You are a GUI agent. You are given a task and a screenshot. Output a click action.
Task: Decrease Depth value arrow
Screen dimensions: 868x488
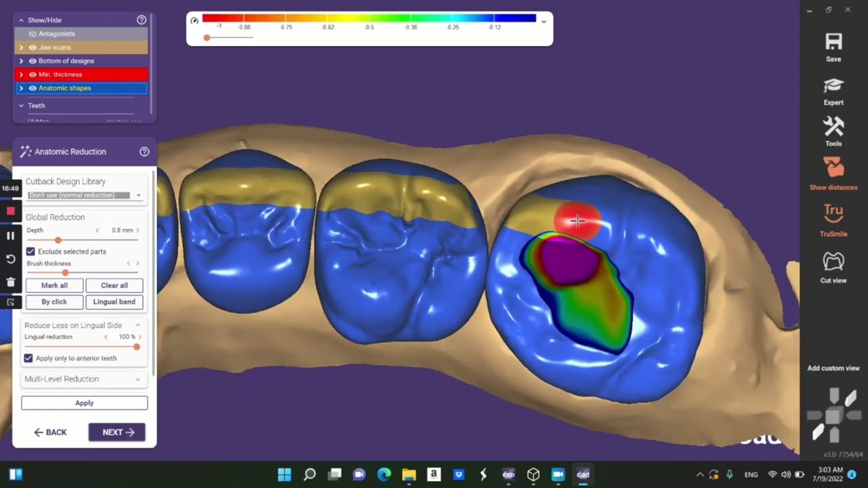point(97,230)
